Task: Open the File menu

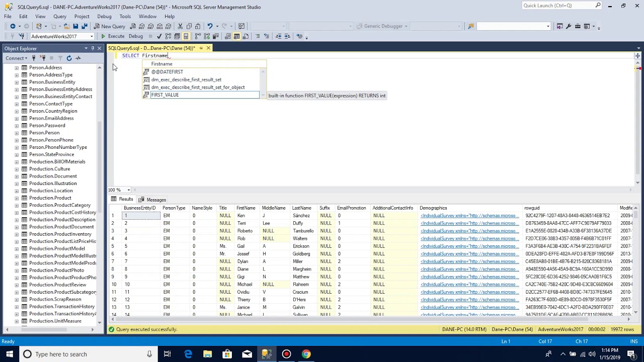Action: [8, 16]
